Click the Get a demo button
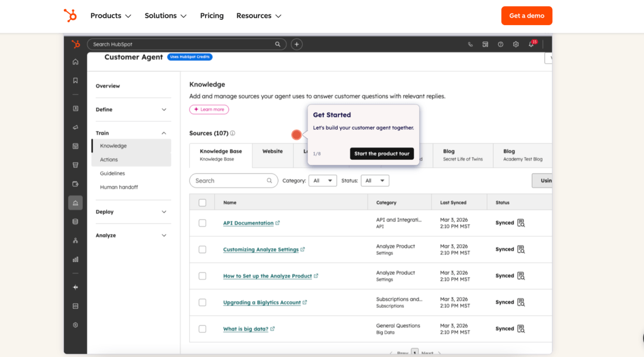The image size is (644, 357). tap(526, 16)
